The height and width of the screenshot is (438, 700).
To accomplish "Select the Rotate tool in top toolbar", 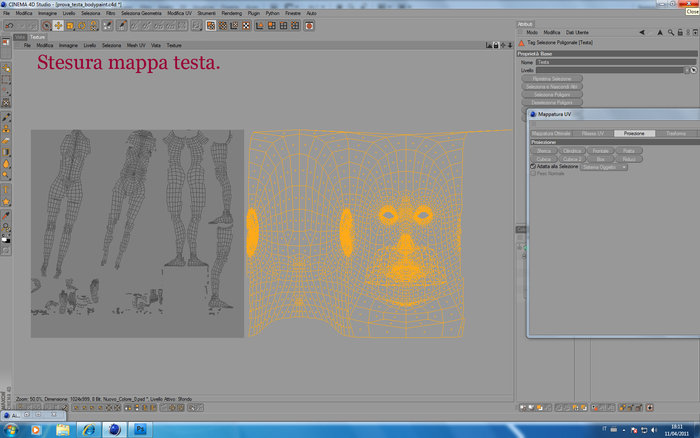I will click(82, 26).
